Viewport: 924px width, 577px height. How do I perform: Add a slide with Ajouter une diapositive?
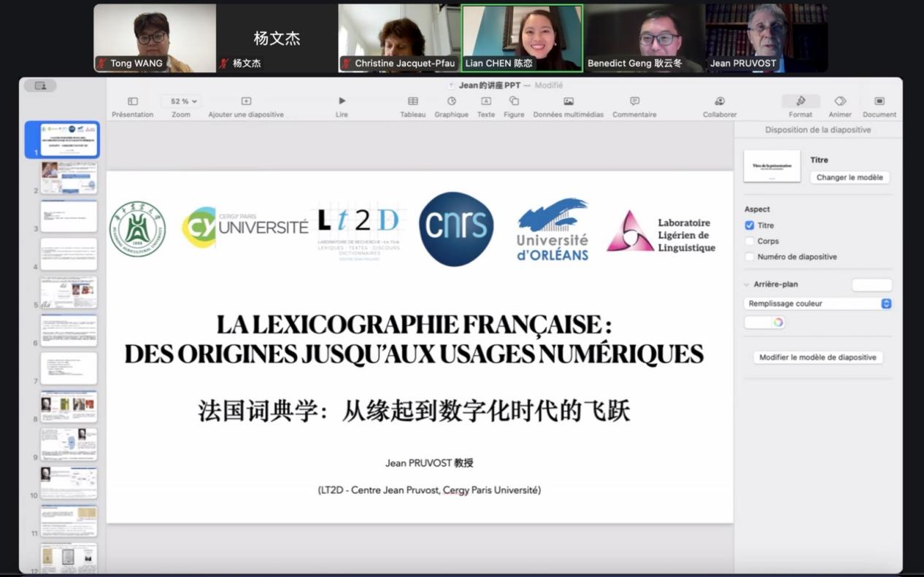tap(246, 101)
